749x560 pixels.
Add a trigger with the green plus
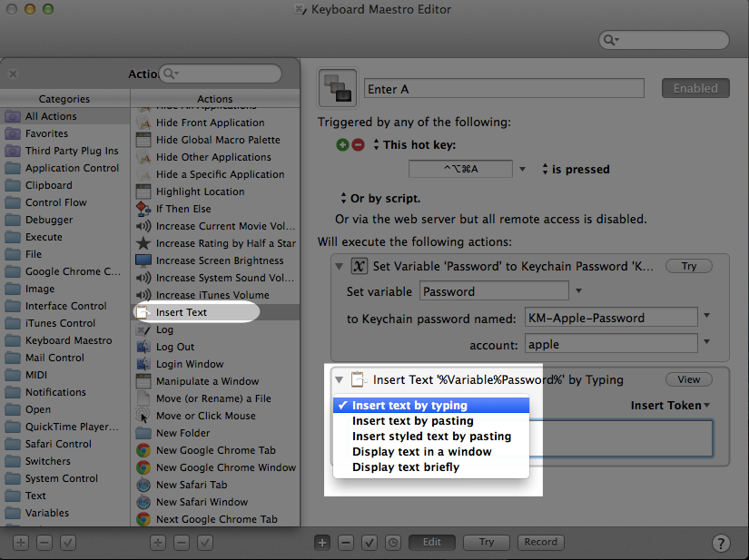342,144
